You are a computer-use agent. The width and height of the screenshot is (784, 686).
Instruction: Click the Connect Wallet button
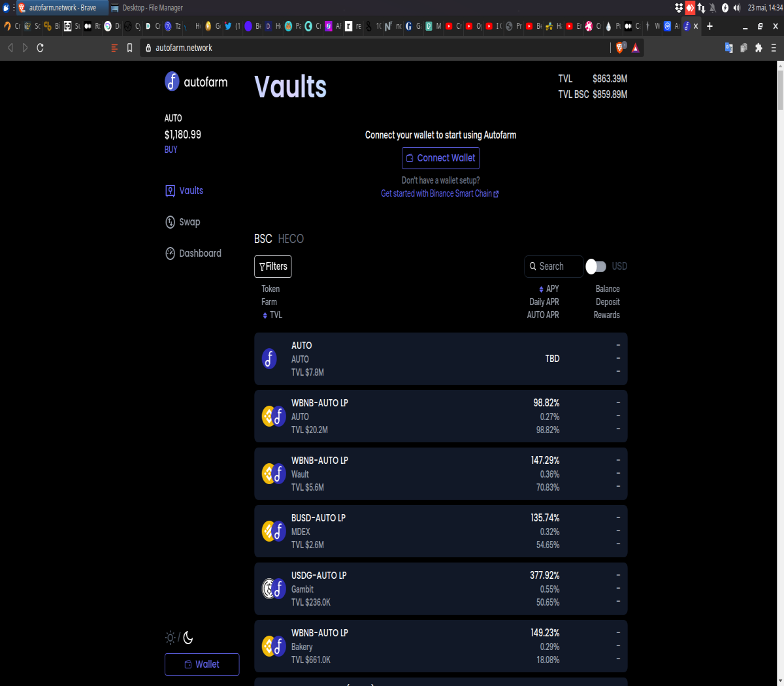click(x=441, y=158)
